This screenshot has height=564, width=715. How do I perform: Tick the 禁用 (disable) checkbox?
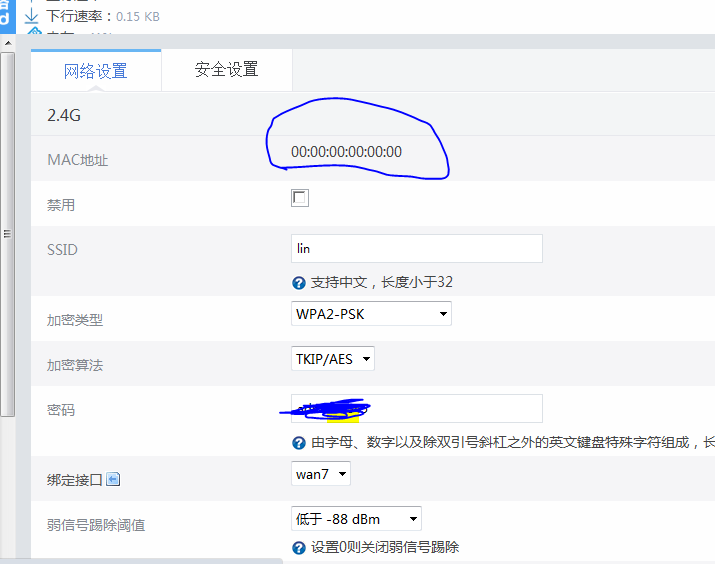tap(300, 198)
